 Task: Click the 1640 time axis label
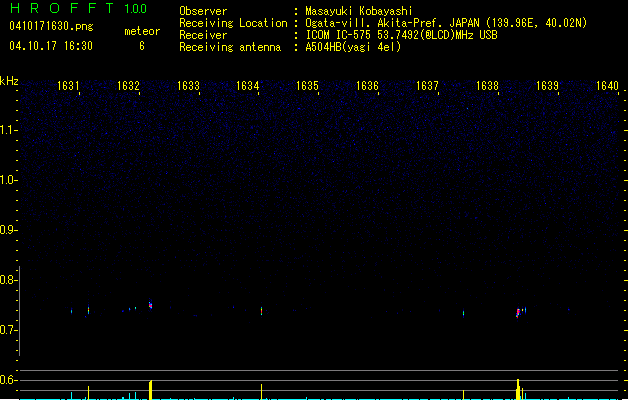[x=607, y=86]
